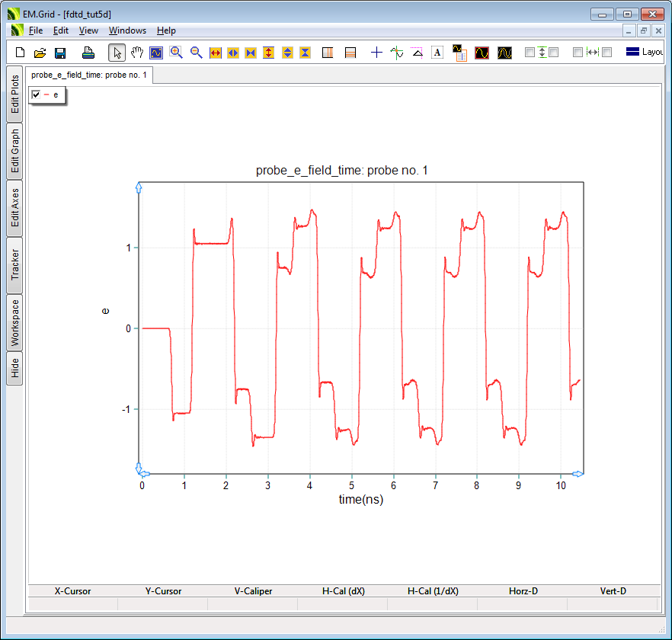Open a file with the folder icon
This screenshot has width=672, height=640.
40,53
